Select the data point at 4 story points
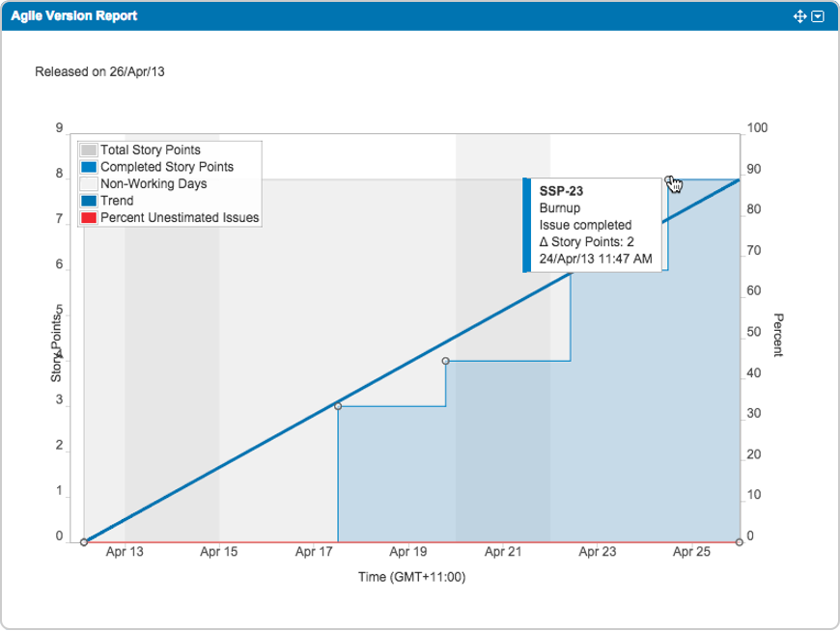Screen dimensions: 840x631 pyautogui.click(x=445, y=361)
